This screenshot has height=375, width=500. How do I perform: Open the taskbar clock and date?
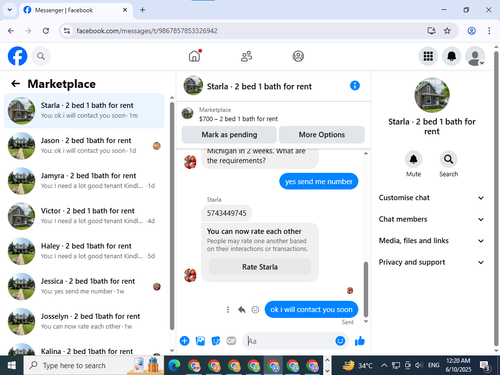point(458,365)
